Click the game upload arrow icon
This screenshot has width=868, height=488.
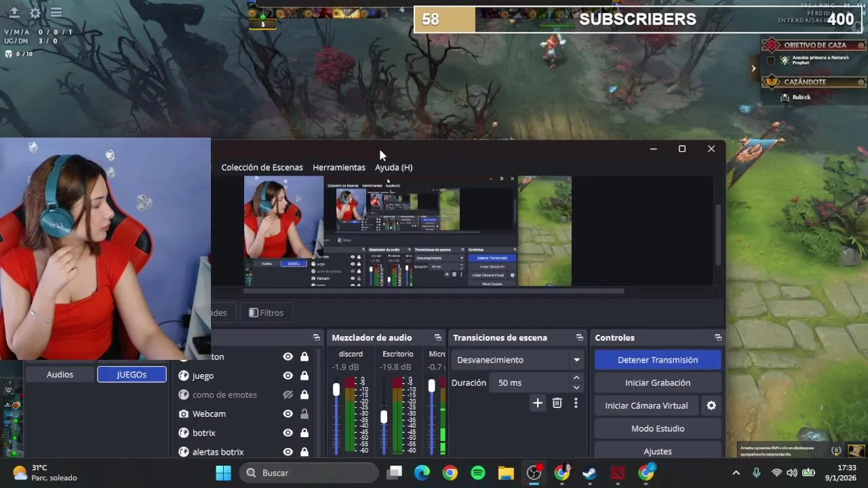pyautogui.click(x=14, y=13)
